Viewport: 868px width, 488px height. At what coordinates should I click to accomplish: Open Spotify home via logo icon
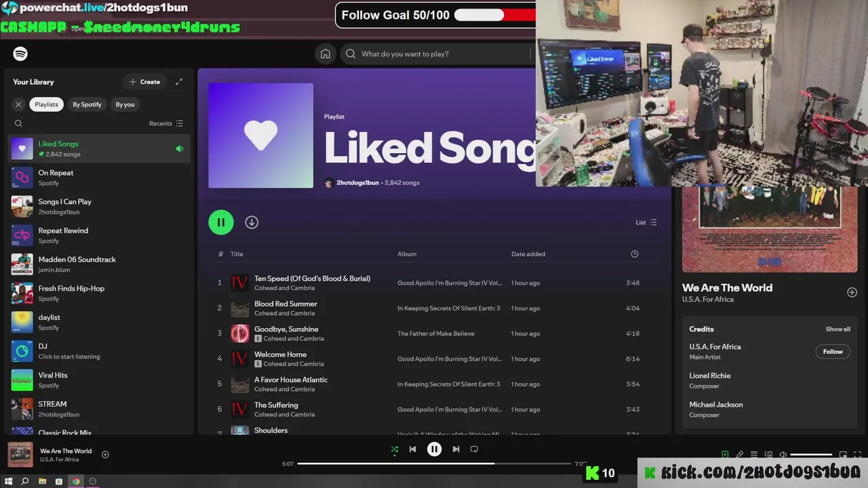point(20,54)
